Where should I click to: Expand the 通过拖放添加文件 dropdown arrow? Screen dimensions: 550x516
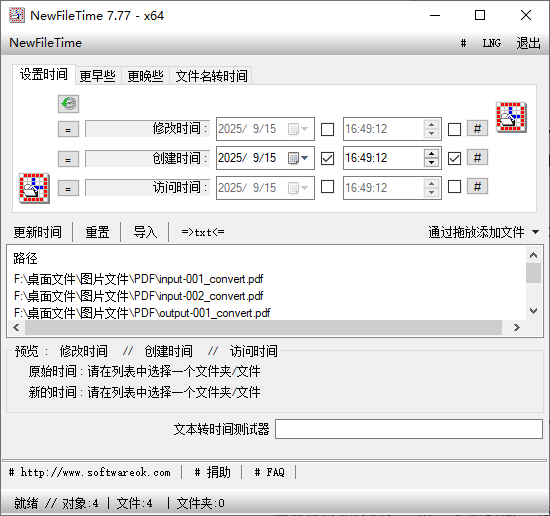[535, 232]
